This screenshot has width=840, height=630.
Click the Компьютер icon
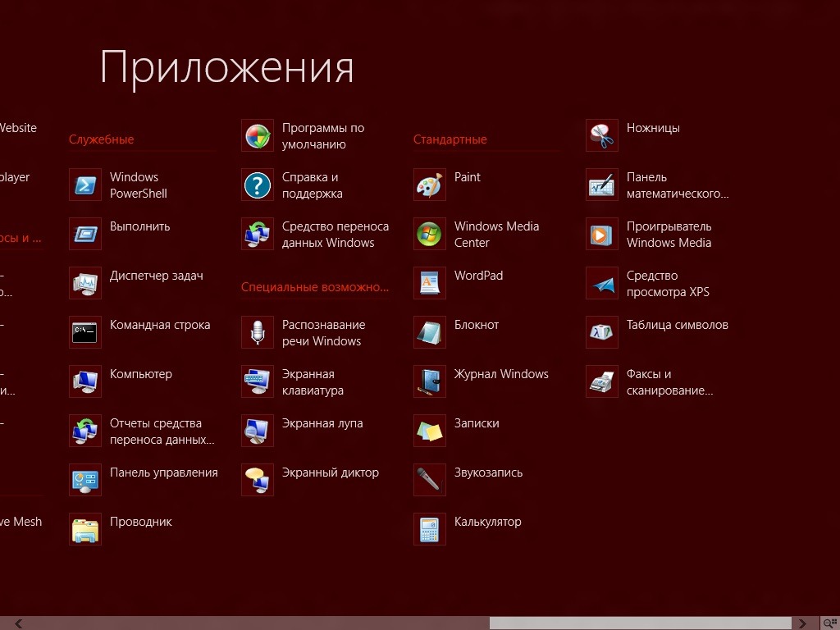[x=85, y=382]
